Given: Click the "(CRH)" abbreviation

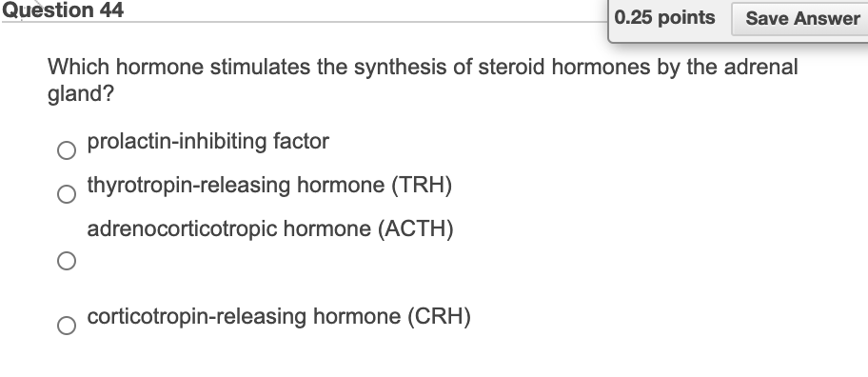Looking at the screenshot, I should tap(440, 317).
